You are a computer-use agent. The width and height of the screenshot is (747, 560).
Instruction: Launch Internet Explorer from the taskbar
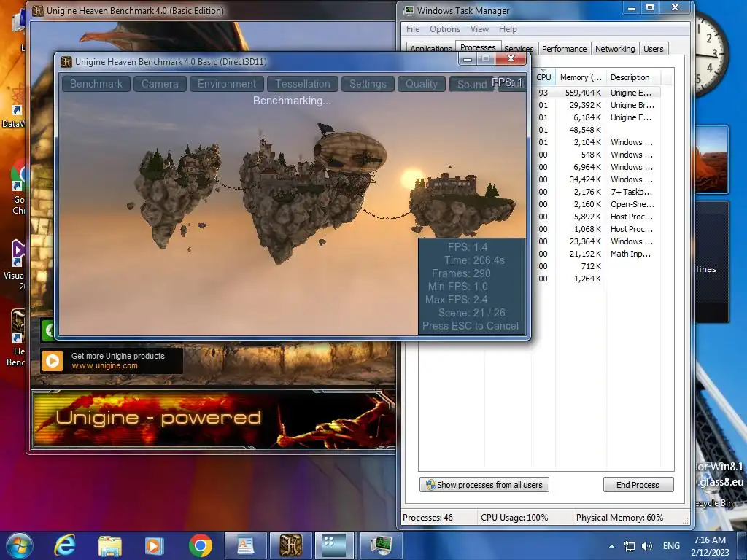65,545
